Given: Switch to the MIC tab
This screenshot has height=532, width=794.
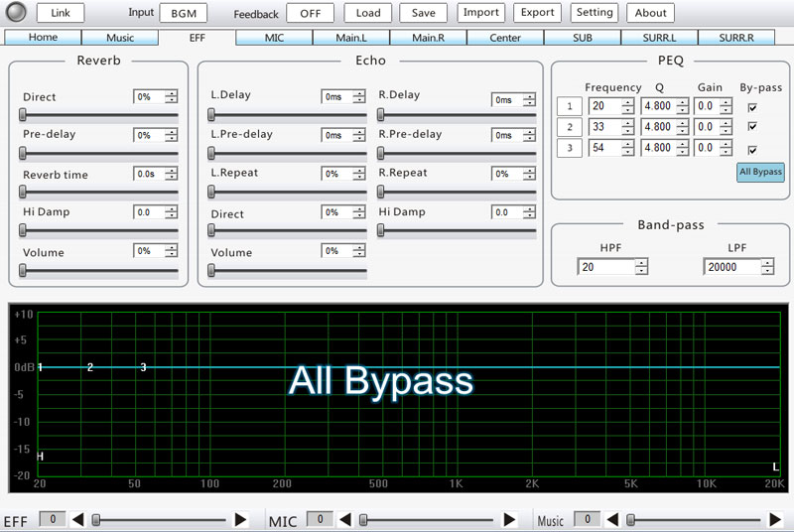Looking at the screenshot, I should (274, 38).
